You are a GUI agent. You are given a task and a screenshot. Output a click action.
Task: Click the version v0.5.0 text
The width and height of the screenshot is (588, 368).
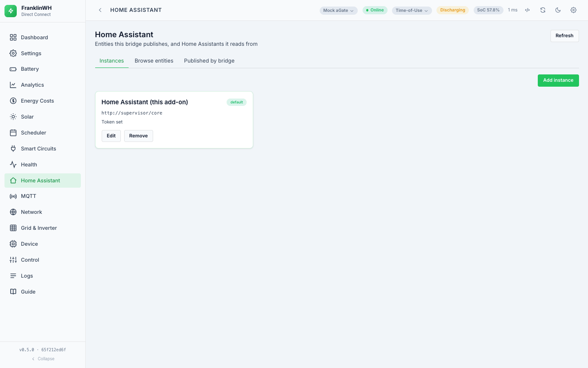pos(27,350)
